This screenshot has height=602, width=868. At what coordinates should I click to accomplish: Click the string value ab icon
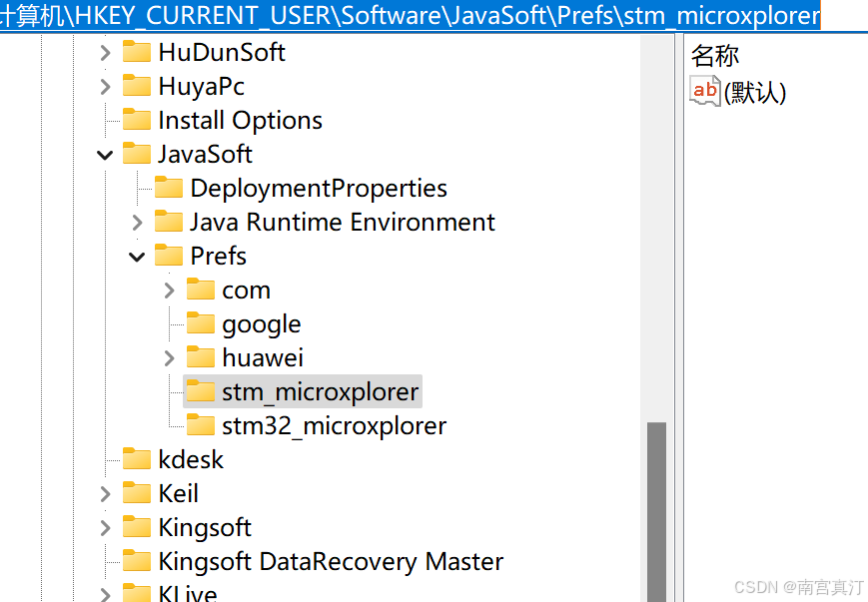click(705, 91)
